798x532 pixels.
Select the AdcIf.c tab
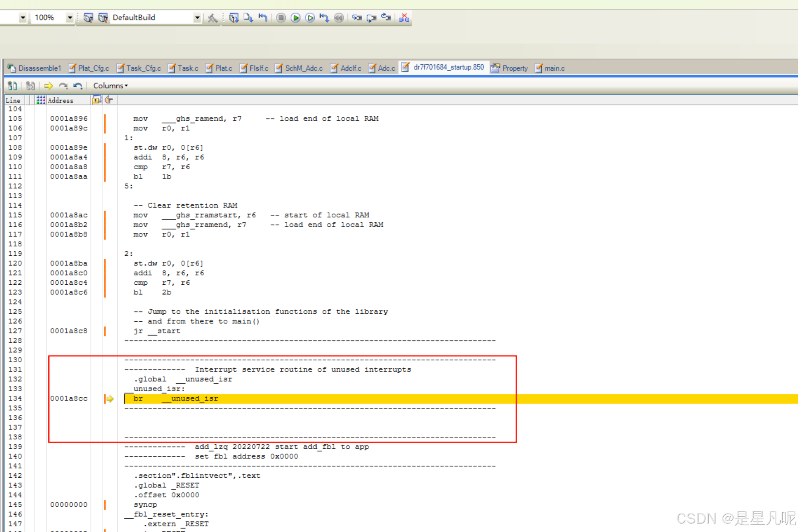[x=346, y=68]
